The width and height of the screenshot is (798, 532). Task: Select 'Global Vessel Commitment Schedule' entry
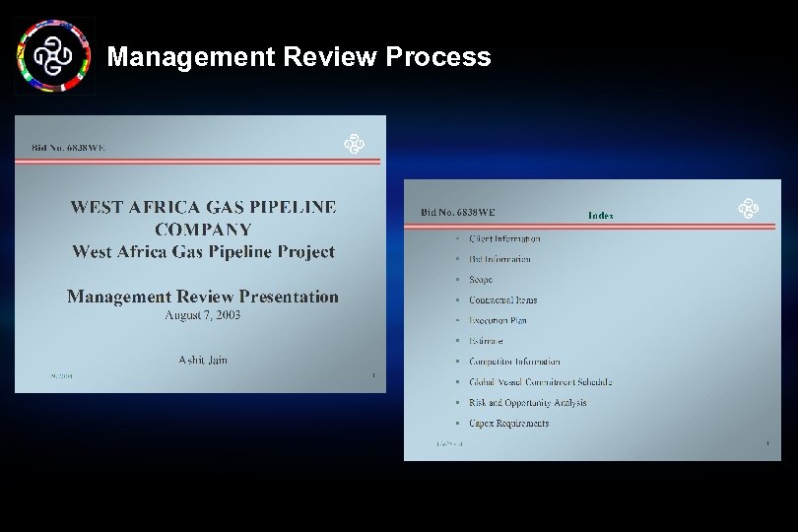click(x=541, y=382)
